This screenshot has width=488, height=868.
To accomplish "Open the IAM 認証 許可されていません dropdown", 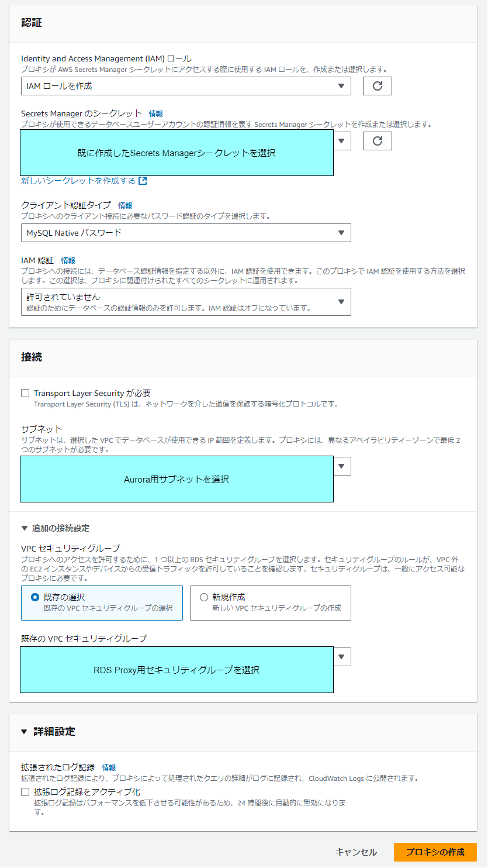I will coord(186,302).
